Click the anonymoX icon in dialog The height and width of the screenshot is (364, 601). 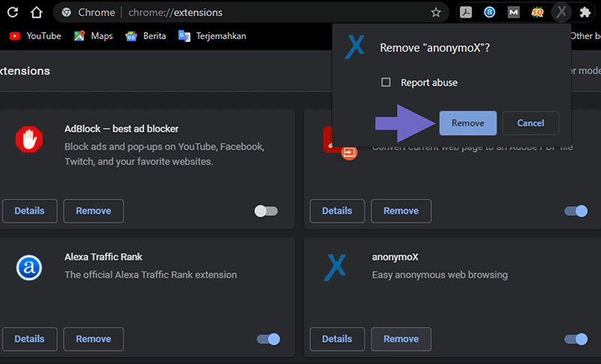pyautogui.click(x=355, y=47)
